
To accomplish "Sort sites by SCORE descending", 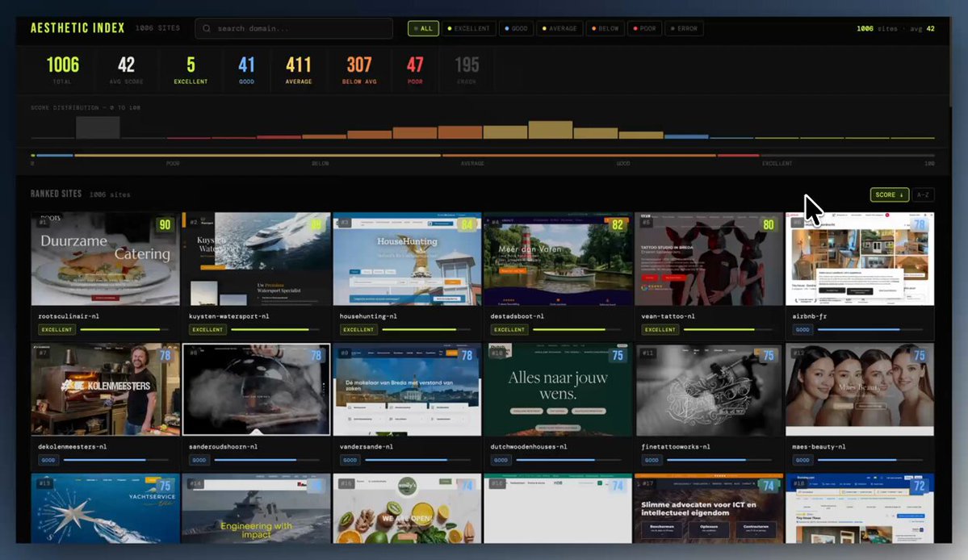I will tap(889, 194).
